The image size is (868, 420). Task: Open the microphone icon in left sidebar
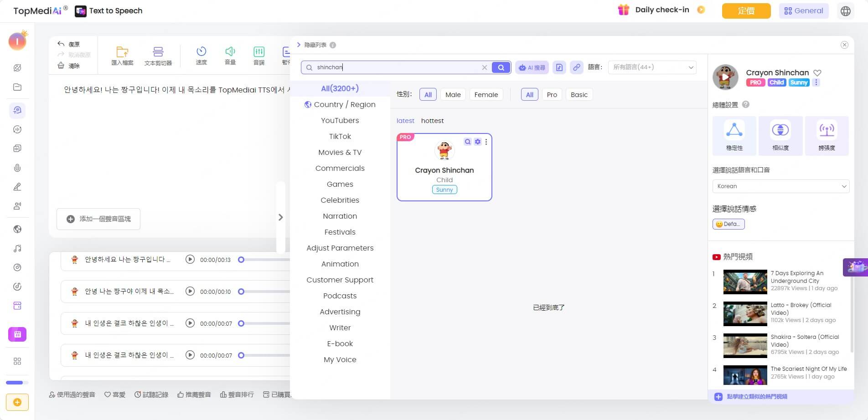point(17,168)
